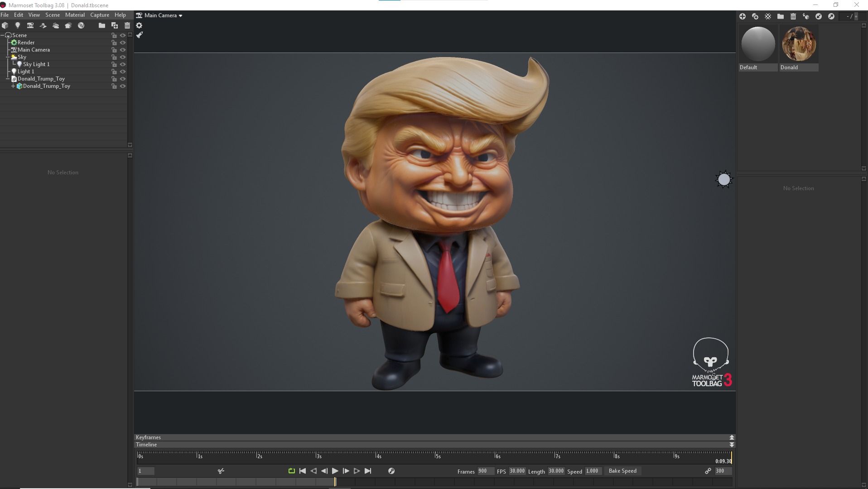Step to the previous keyframe
This screenshot has height=489, width=868.
313,471
